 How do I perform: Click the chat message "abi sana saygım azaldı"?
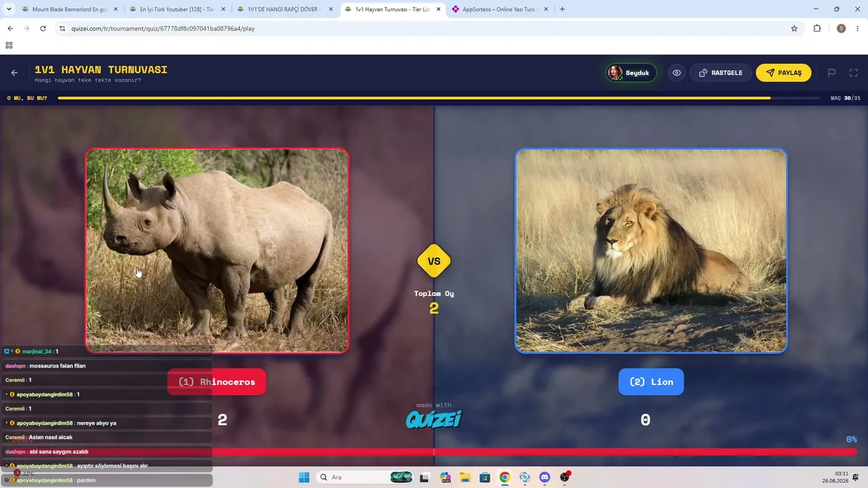click(x=59, y=451)
